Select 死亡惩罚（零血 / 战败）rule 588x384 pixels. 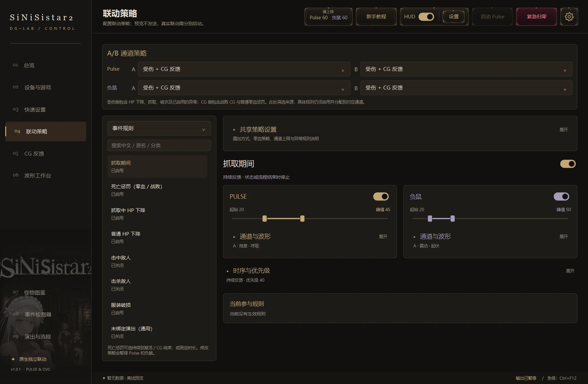pyautogui.click(x=157, y=190)
